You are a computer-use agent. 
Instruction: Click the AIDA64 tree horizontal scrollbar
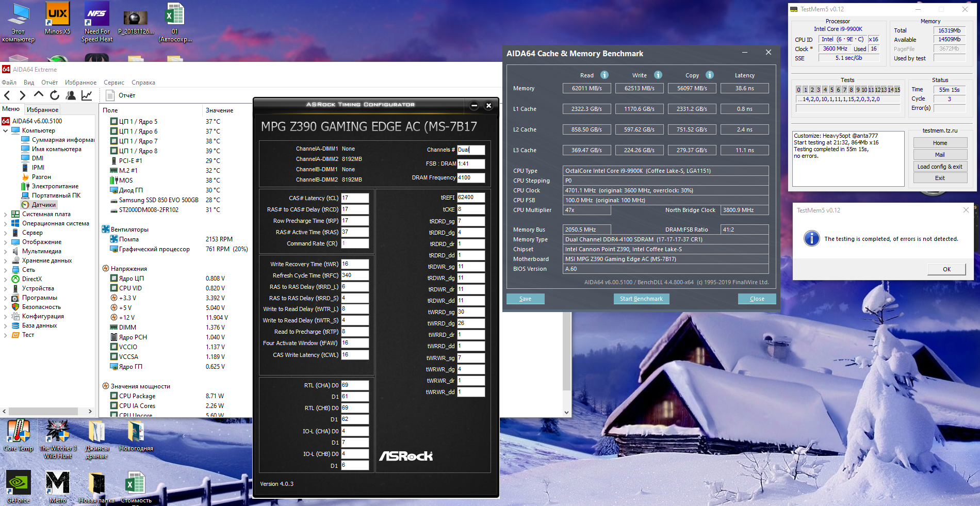[x=43, y=411]
